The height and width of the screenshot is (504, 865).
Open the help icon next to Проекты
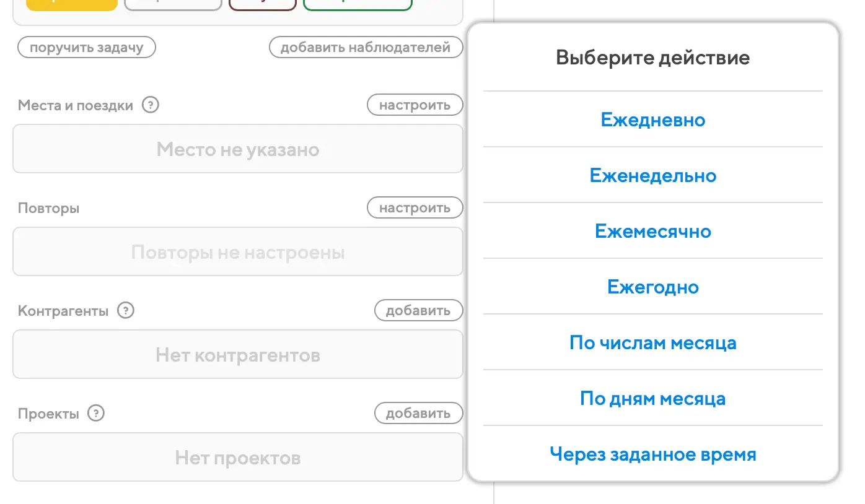pyautogui.click(x=96, y=413)
